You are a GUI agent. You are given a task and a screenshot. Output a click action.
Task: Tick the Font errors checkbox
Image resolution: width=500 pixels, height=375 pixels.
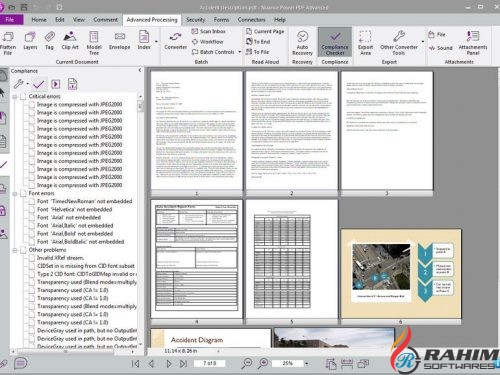click(23, 193)
